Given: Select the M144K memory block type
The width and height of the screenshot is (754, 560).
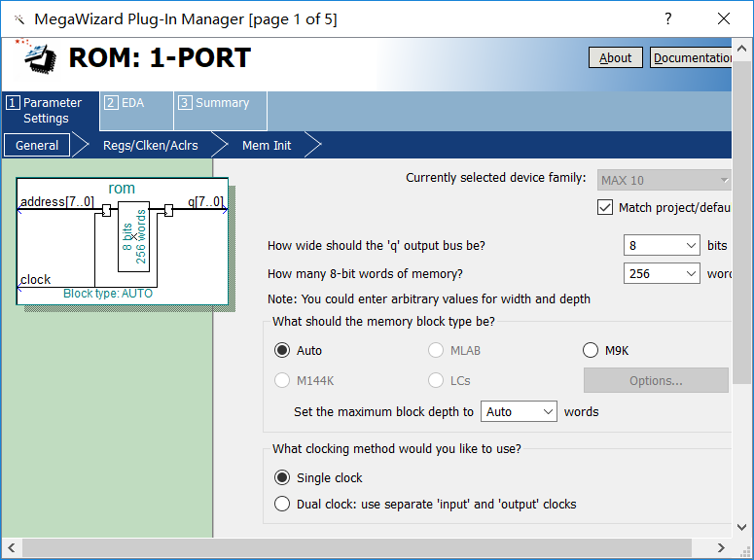Looking at the screenshot, I should [x=282, y=381].
